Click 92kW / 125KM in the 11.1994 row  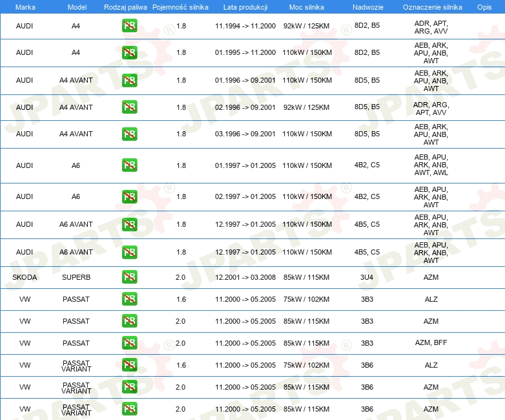click(x=306, y=26)
